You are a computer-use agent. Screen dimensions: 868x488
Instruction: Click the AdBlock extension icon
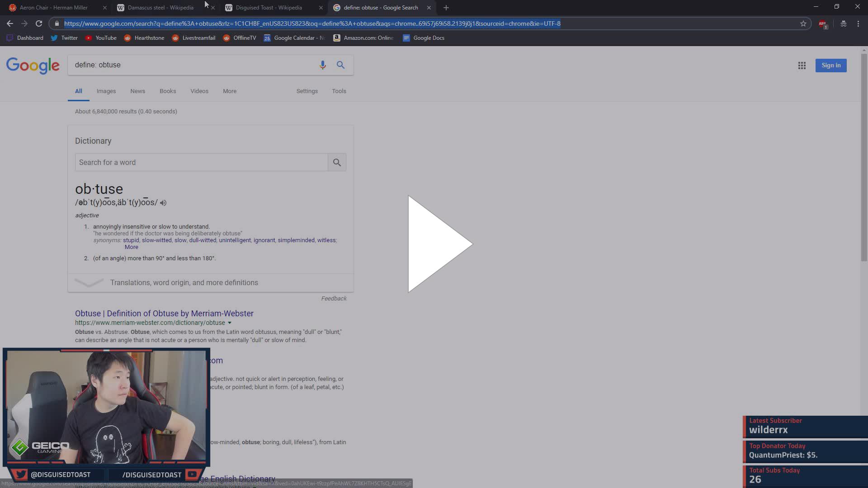coord(822,23)
